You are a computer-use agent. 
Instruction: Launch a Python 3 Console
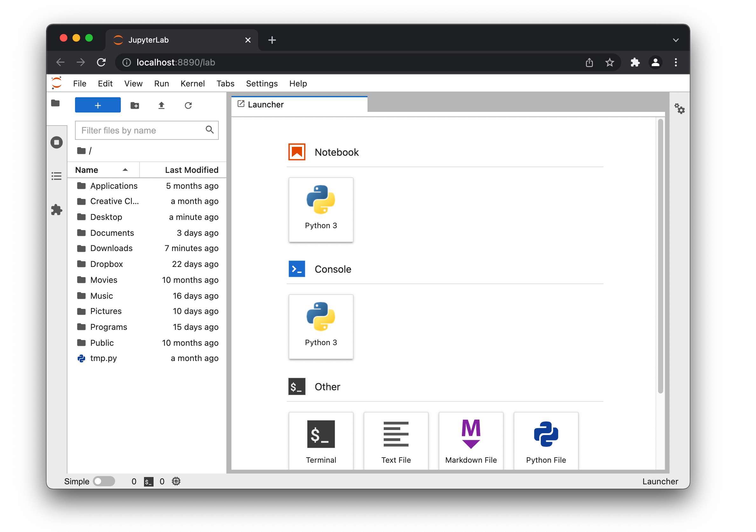click(x=321, y=327)
